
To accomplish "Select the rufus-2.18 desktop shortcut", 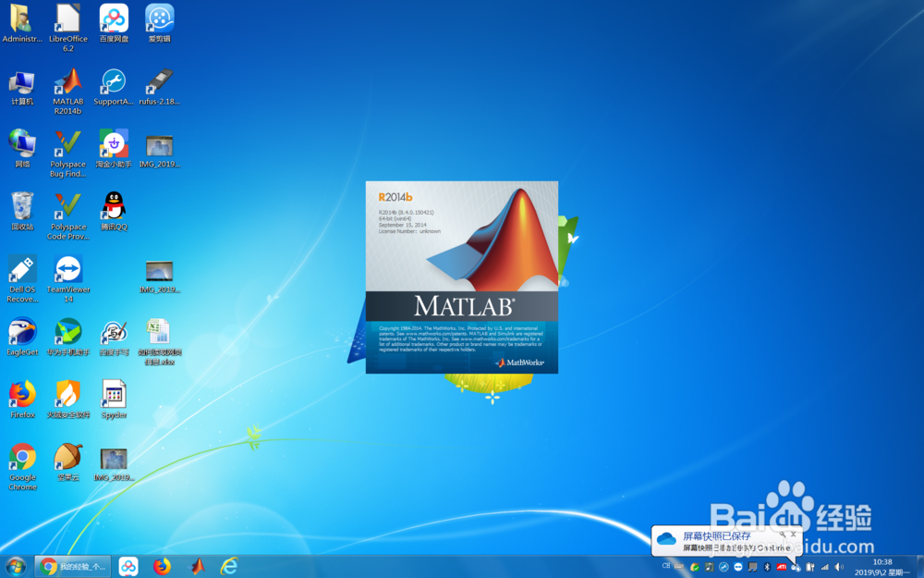I will (x=159, y=87).
